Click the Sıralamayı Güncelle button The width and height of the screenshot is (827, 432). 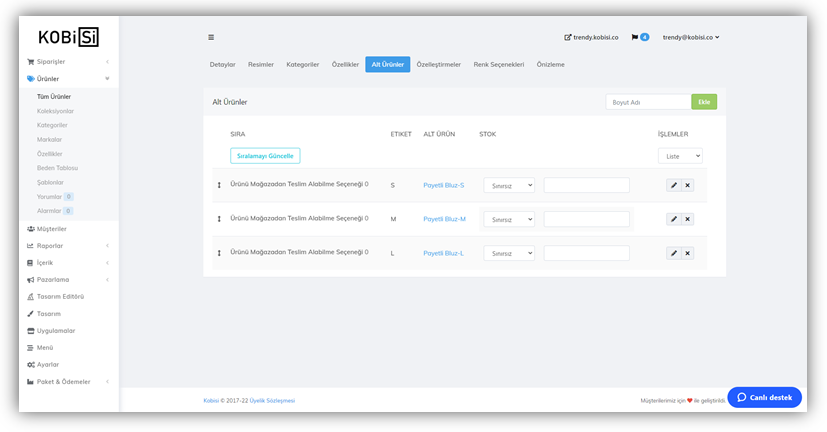pyautogui.click(x=265, y=156)
